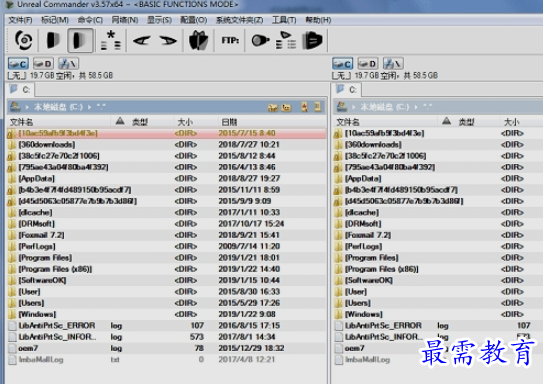Expand left breadcrumb arrow after 本地磁盘 (C:)
This screenshot has width=543, height=384.
pos(89,107)
